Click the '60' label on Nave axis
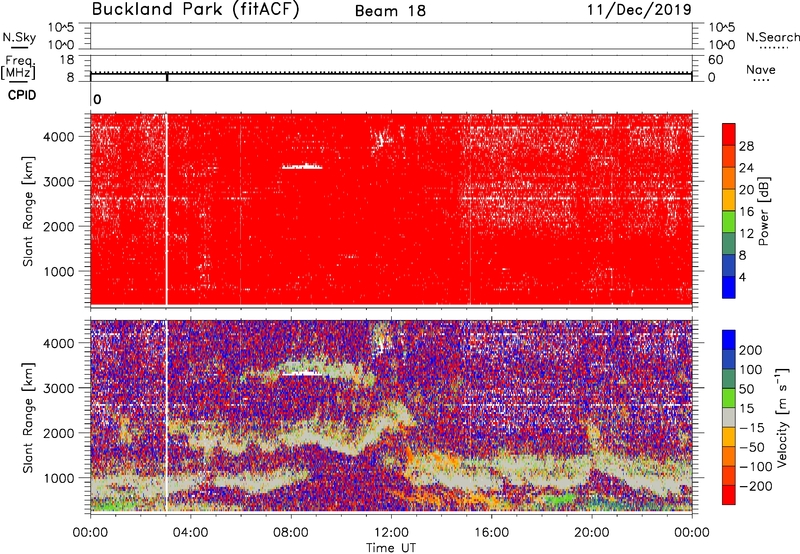Viewport: 800px width, 554px height. pyautogui.click(x=716, y=60)
